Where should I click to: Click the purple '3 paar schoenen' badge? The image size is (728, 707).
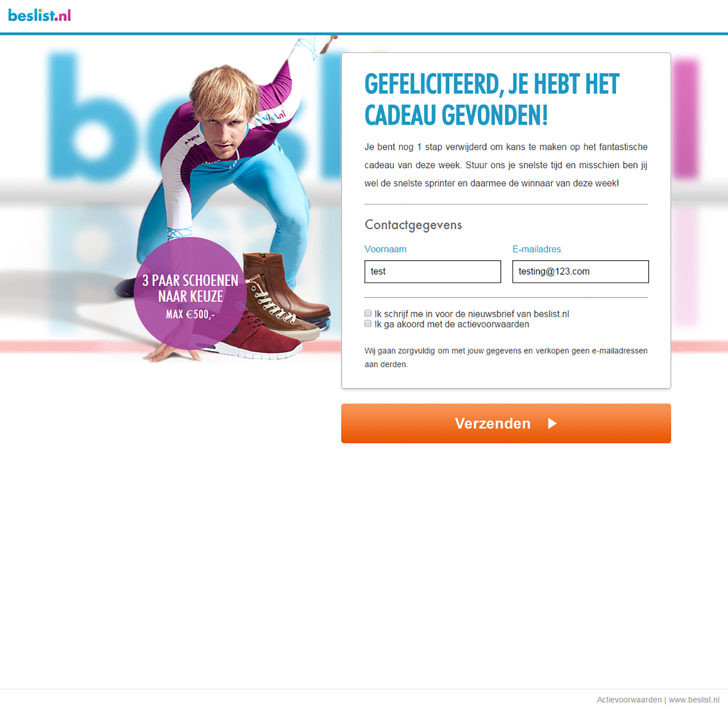[x=190, y=294]
